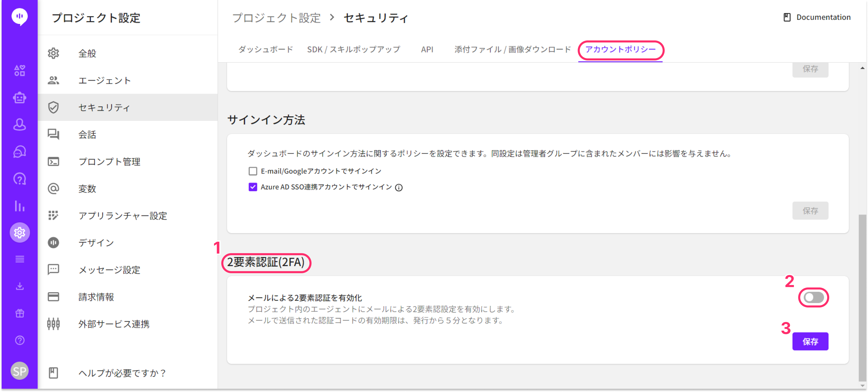The height and width of the screenshot is (392, 868).
Task: Open the download icon in left rail
Action: (x=20, y=286)
